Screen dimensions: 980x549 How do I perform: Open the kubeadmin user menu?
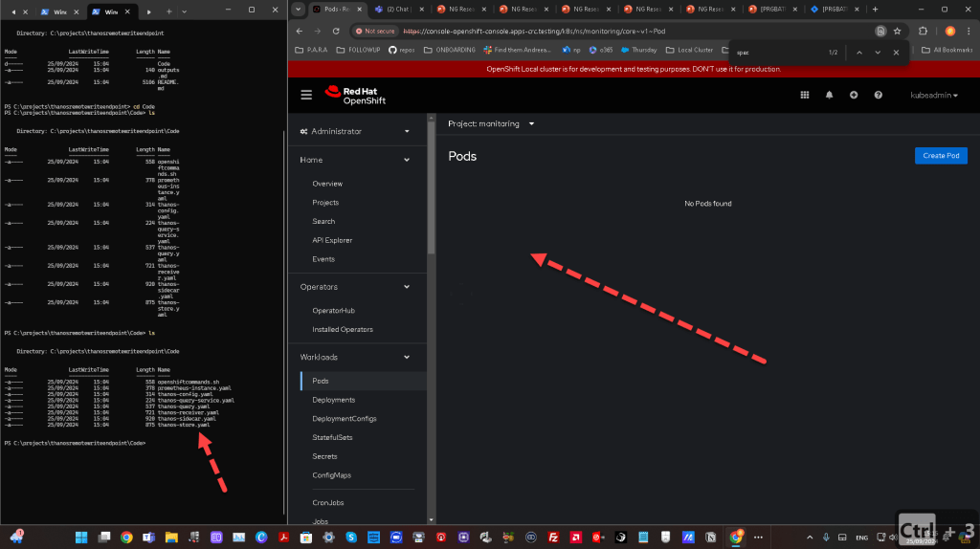934,95
